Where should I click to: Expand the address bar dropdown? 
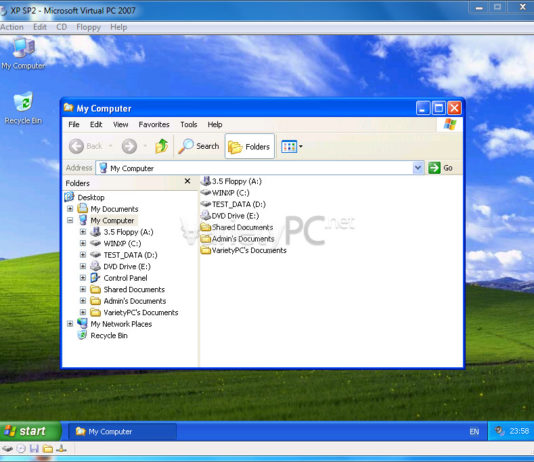click(x=418, y=168)
